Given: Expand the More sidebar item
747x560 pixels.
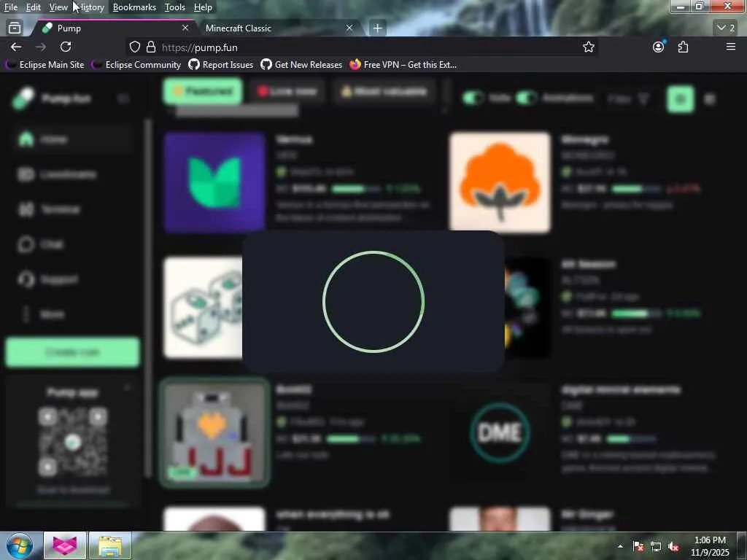Looking at the screenshot, I should (71, 314).
